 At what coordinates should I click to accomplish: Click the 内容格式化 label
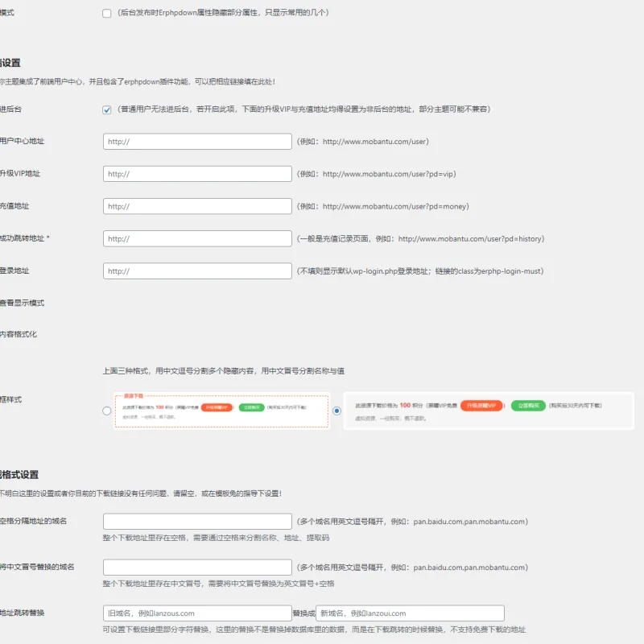pos(18,334)
